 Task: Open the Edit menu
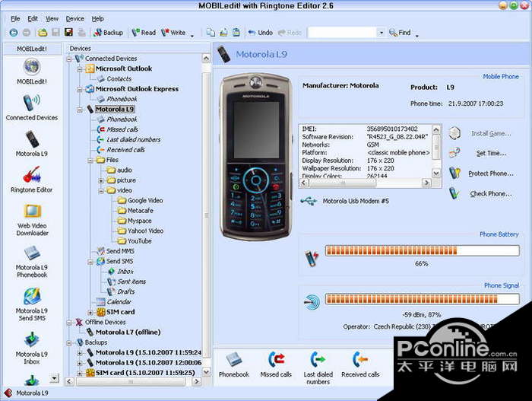click(33, 19)
